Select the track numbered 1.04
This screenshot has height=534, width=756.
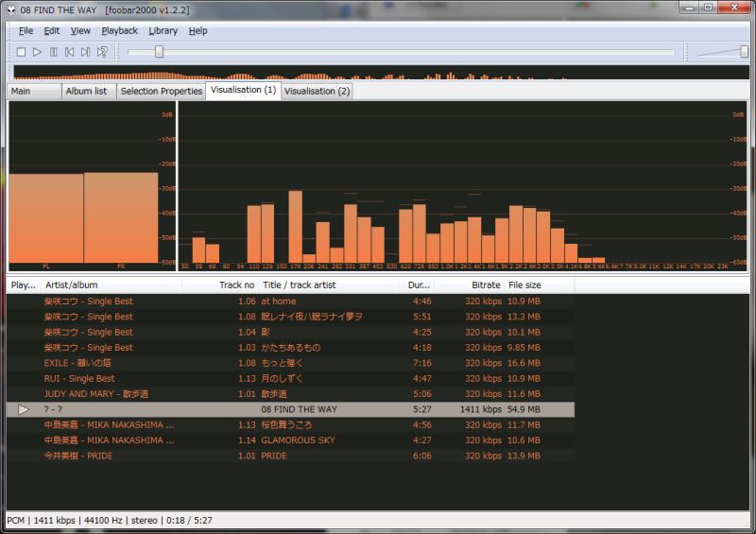click(290, 333)
